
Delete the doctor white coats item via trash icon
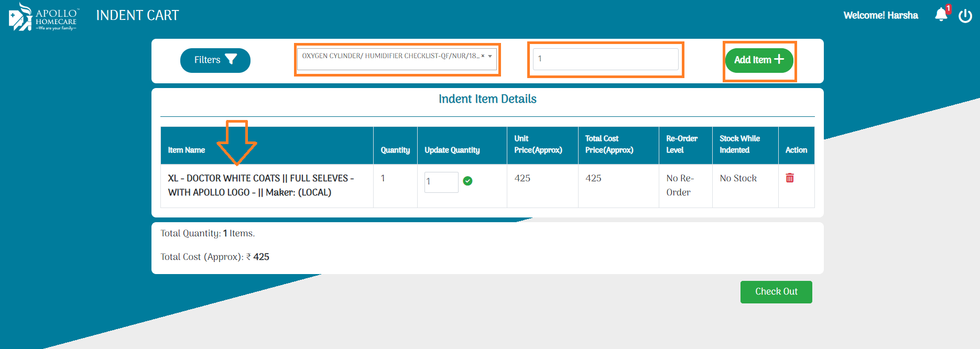coord(790,178)
